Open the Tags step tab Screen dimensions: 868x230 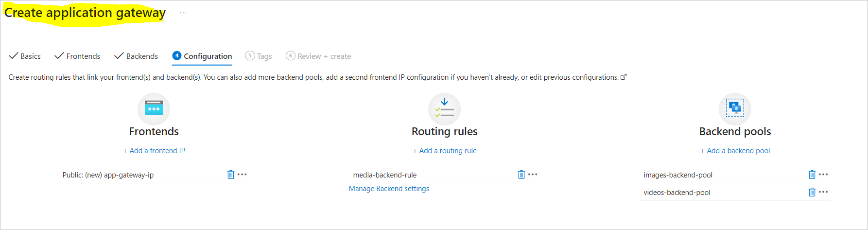[x=259, y=56]
